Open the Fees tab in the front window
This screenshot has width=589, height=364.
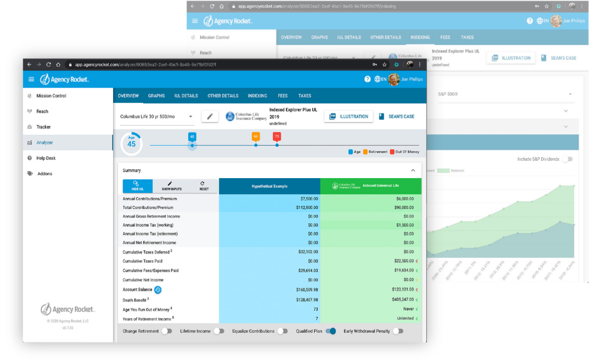(283, 96)
